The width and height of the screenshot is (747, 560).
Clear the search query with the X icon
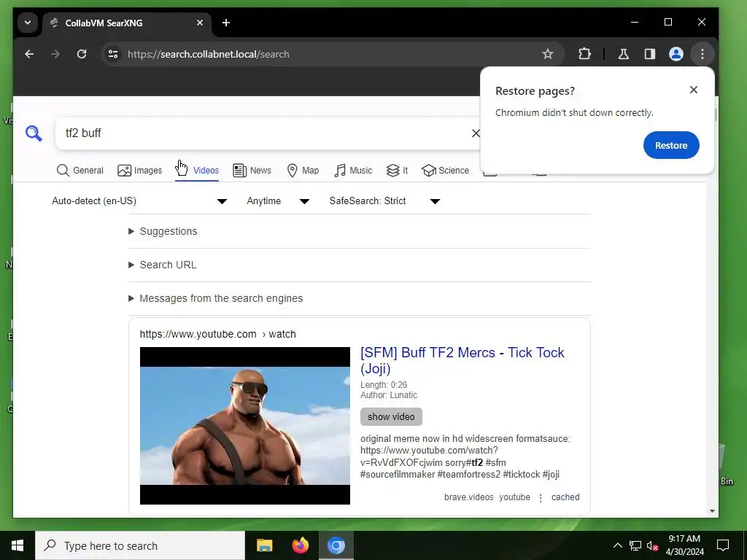pos(476,133)
